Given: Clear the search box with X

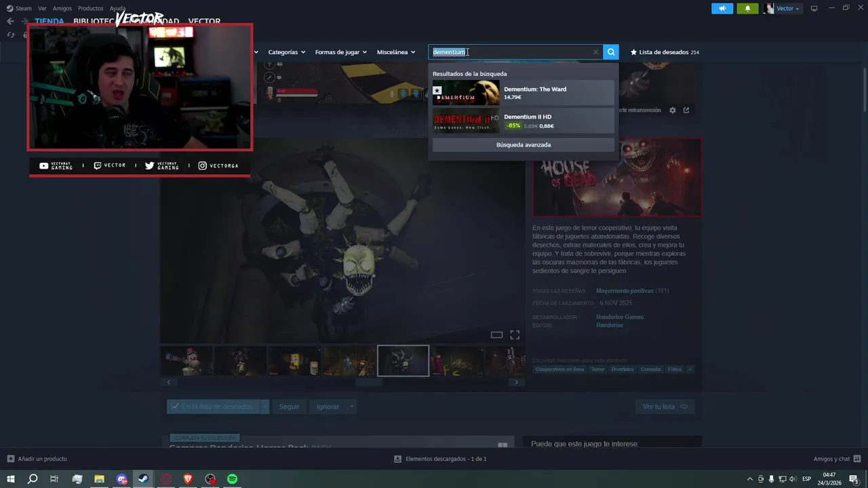Looking at the screenshot, I should 595,52.
